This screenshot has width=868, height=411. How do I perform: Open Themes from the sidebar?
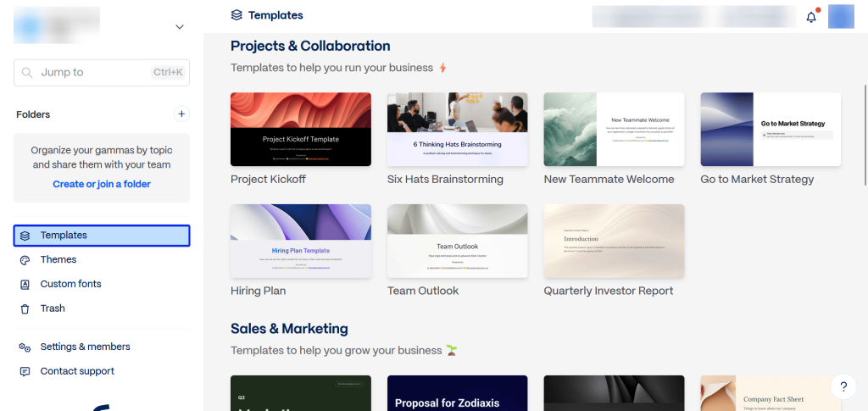coord(58,260)
